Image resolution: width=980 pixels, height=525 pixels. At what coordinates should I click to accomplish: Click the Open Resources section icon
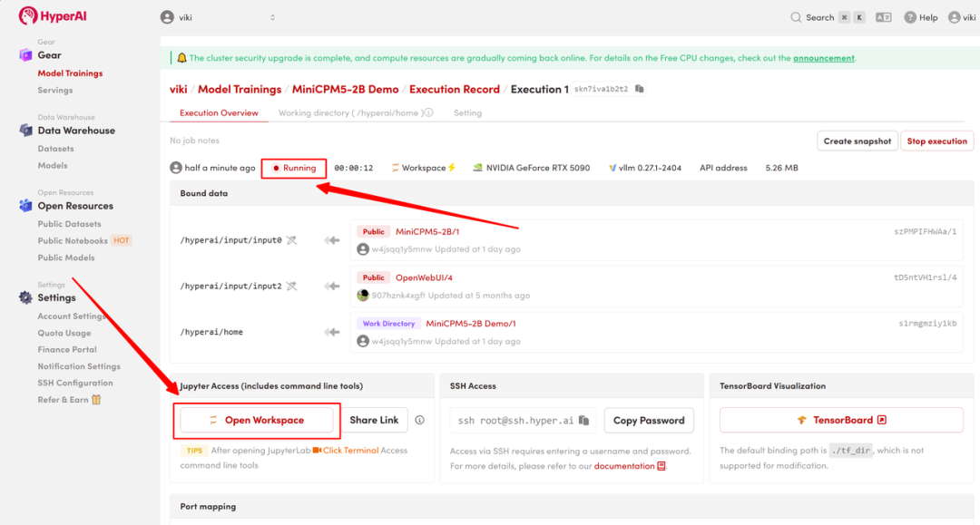(x=25, y=206)
